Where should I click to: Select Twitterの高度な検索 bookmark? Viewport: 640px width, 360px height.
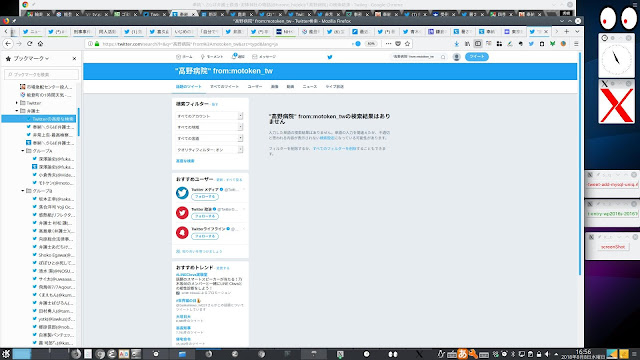click(x=39, y=119)
